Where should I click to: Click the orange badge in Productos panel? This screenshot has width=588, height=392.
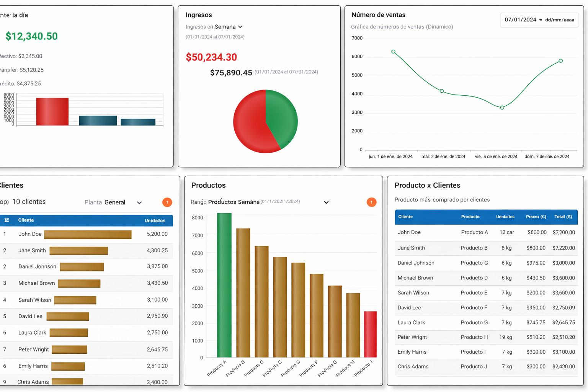tap(371, 202)
